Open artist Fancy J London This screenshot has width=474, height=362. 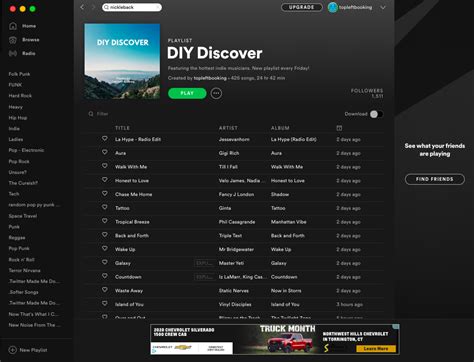point(236,194)
